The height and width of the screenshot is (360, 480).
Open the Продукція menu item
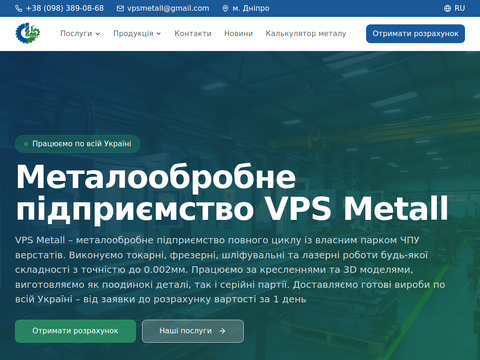coord(133,33)
